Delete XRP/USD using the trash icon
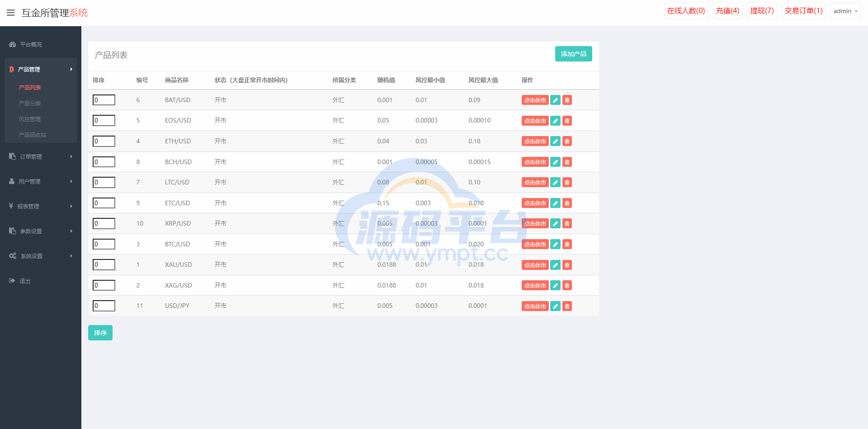The width and height of the screenshot is (868, 429). point(567,223)
